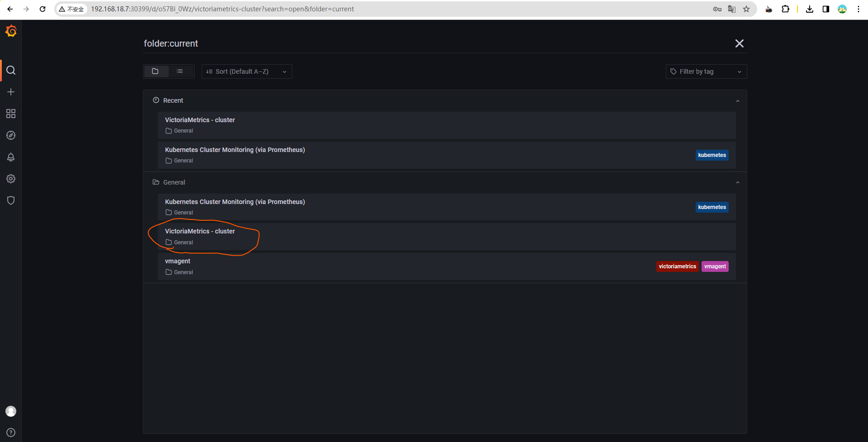This screenshot has width=868, height=442.
Task: Click kubernetes tag in General folder row
Action: [712, 207]
